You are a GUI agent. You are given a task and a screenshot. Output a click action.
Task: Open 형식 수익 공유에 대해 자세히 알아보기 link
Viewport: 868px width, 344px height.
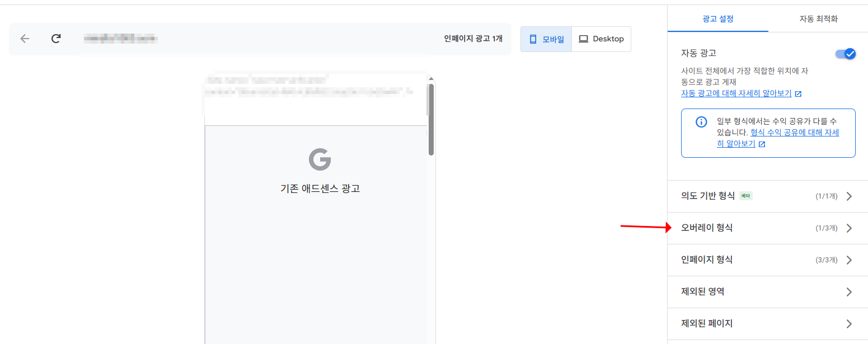tap(778, 138)
